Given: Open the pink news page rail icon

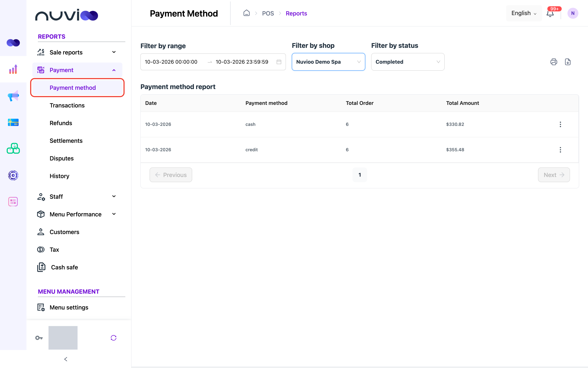Looking at the screenshot, I should (x=13, y=202).
